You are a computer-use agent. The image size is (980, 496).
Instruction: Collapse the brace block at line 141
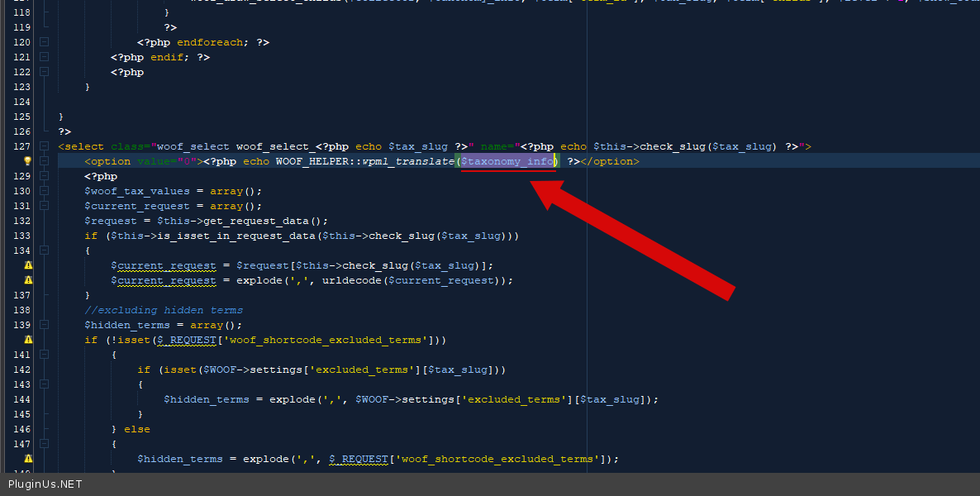45,355
